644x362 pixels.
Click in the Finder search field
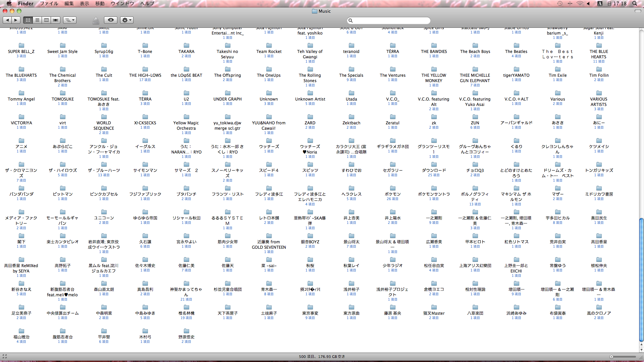[391, 20]
